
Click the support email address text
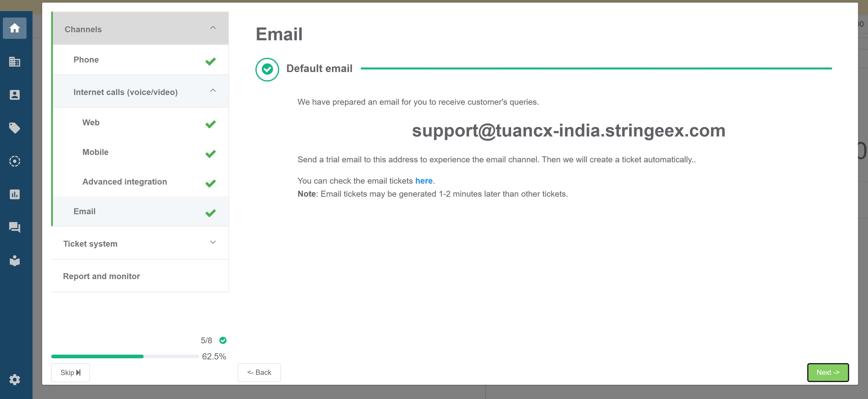(x=568, y=131)
